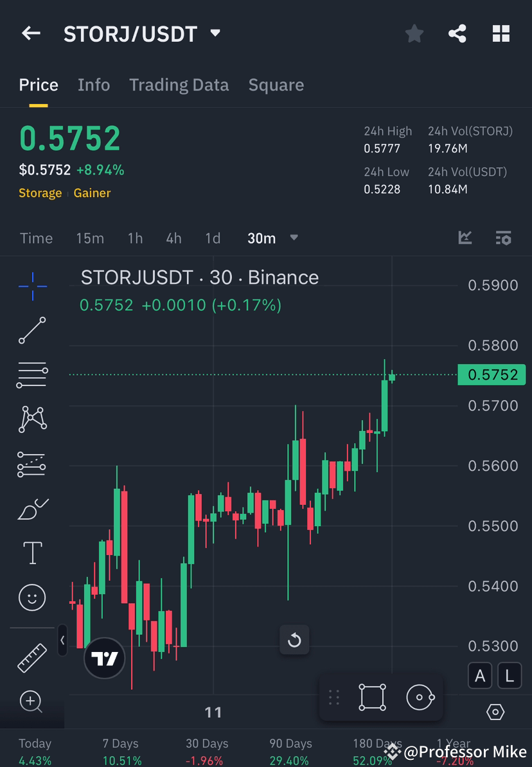This screenshot has width=532, height=767.
Task: Tap the Gainer label link
Action: pyautogui.click(x=92, y=193)
